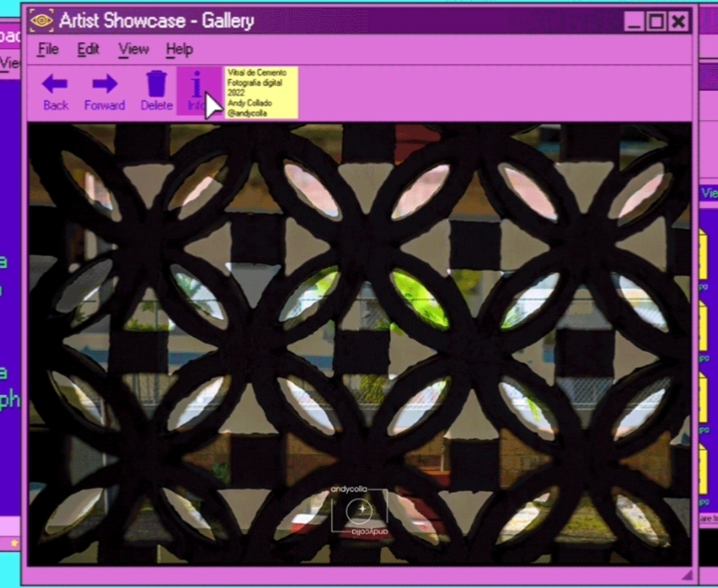Go back with the Back arrow
This screenshot has width=718, height=588.
tap(55, 92)
